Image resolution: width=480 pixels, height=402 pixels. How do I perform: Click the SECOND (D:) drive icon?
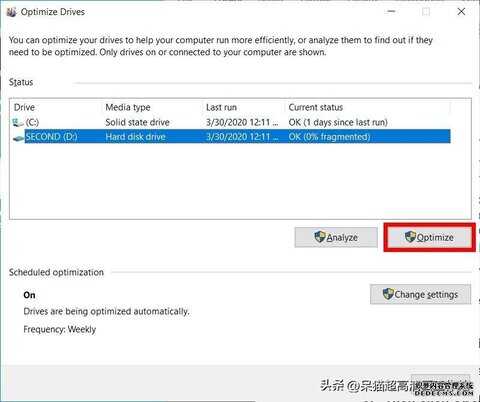(18, 137)
